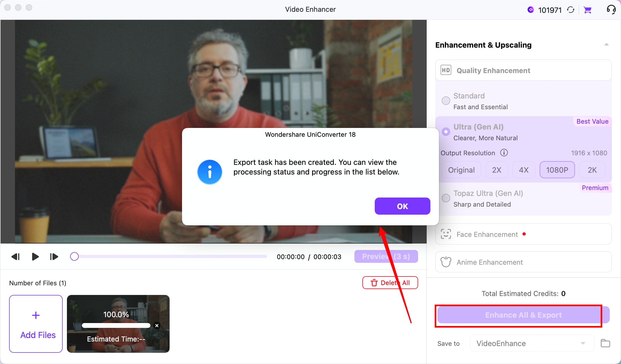Collapse the Enhancement & Upscaling section

(606, 44)
